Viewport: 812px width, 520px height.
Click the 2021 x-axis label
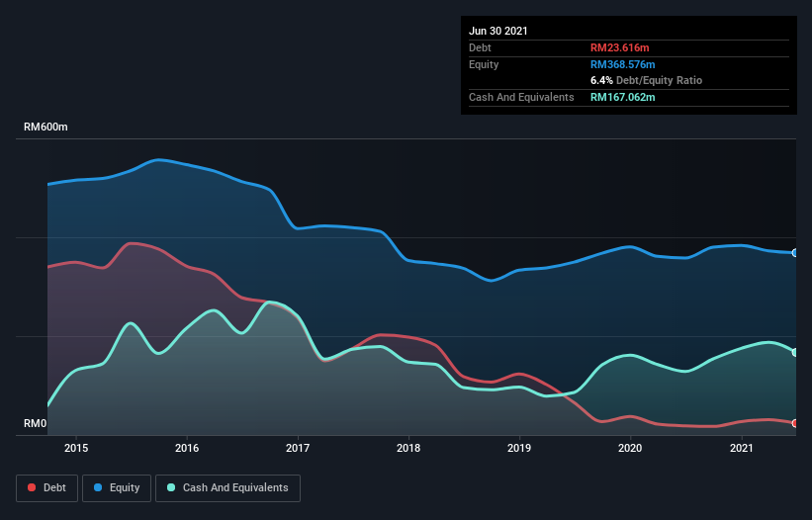(741, 448)
